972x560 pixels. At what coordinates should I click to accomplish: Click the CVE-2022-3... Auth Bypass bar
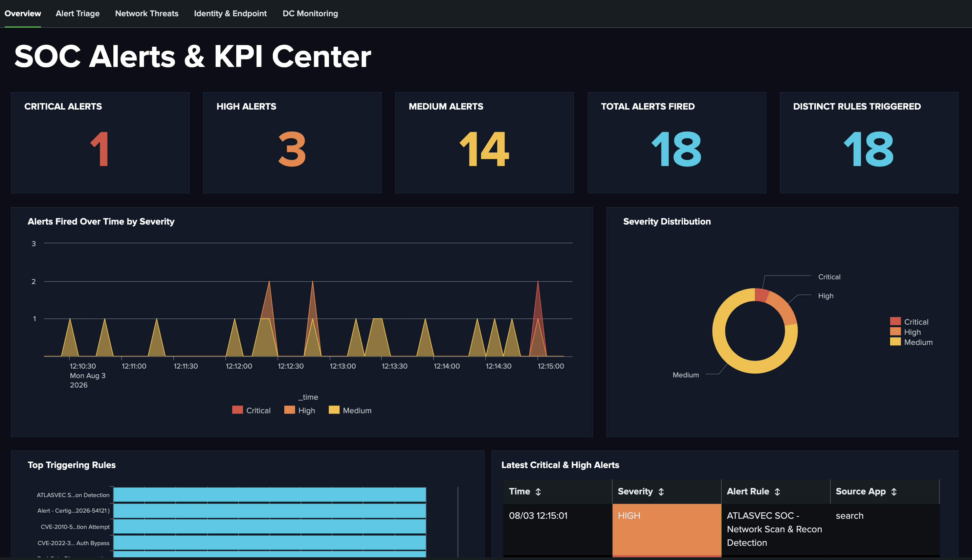[270, 543]
